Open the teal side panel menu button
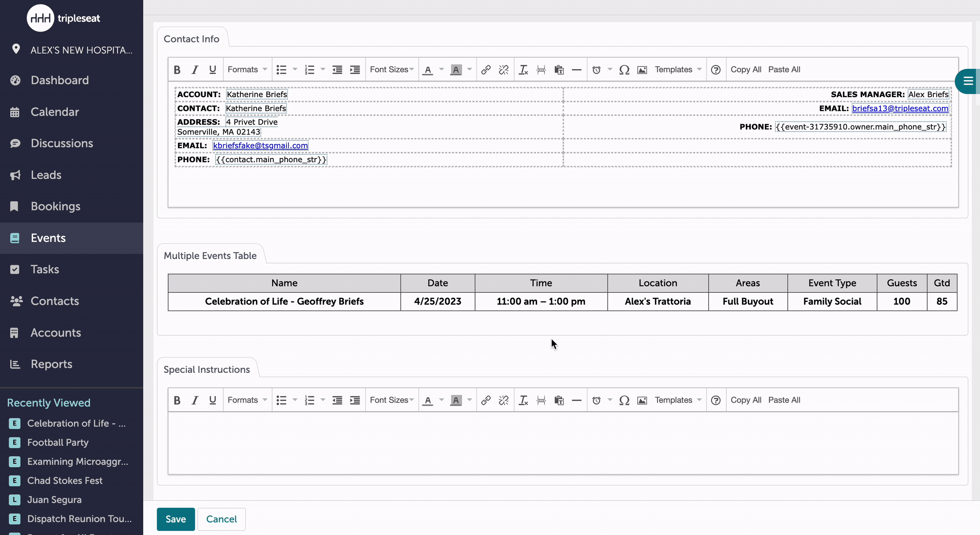The height and width of the screenshot is (535, 980). pyautogui.click(x=968, y=81)
